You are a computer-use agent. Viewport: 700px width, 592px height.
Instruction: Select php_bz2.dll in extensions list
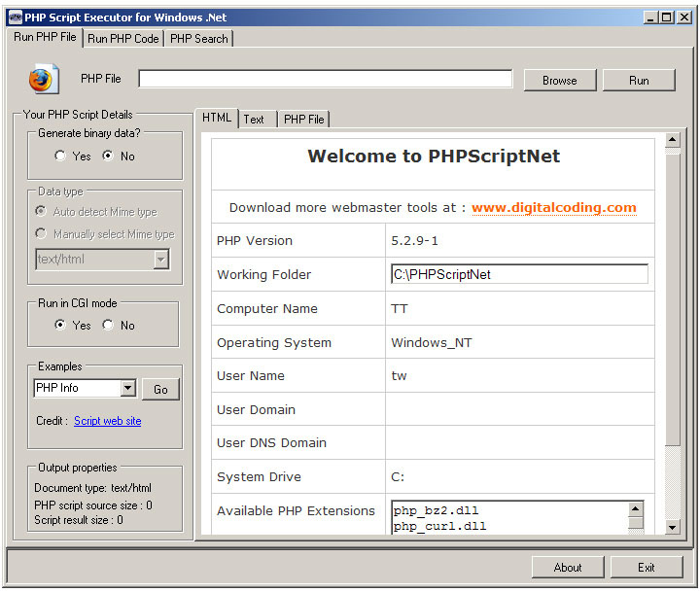437,510
